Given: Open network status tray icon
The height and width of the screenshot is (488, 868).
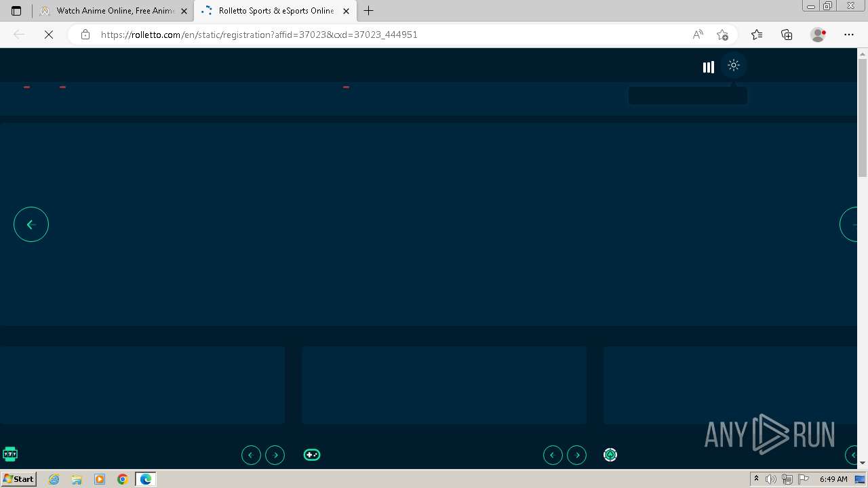Looking at the screenshot, I should [787, 479].
